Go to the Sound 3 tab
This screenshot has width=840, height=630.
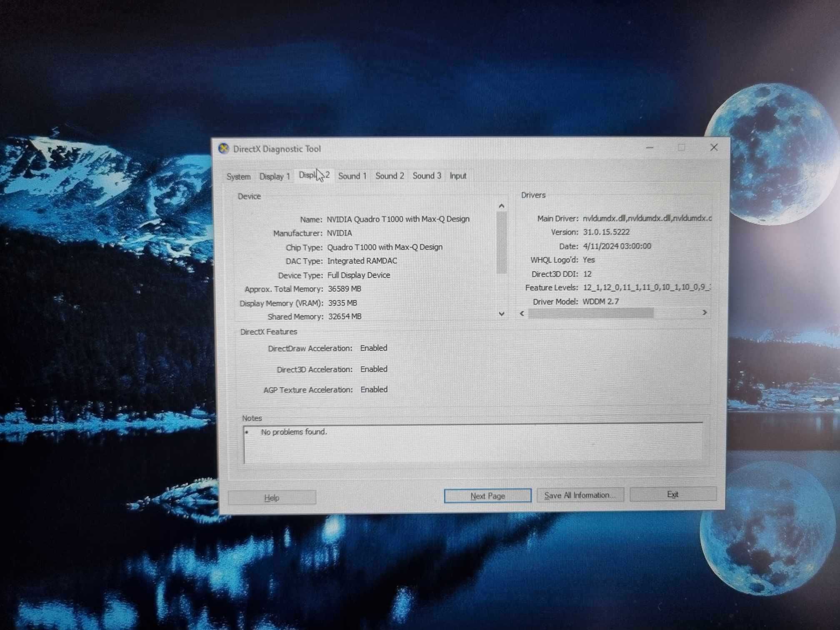click(427, 176)
